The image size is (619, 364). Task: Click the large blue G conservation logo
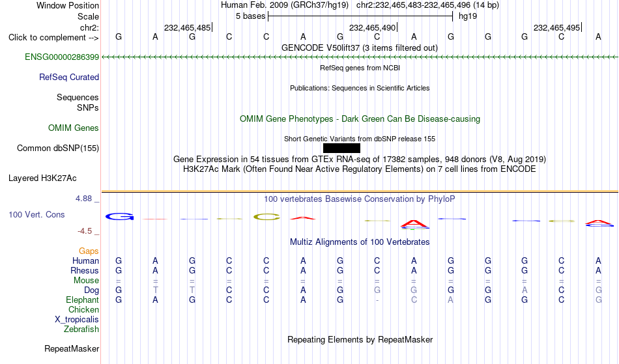[120, 216]
